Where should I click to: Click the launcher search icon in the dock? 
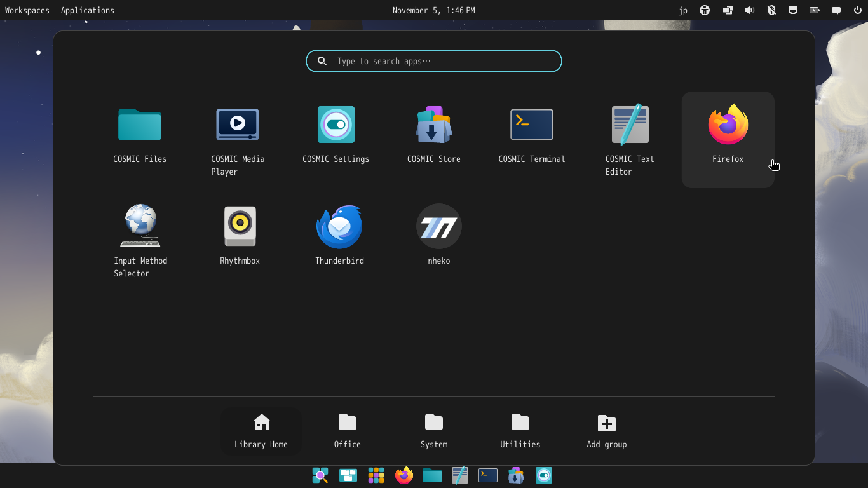(320, 475)
